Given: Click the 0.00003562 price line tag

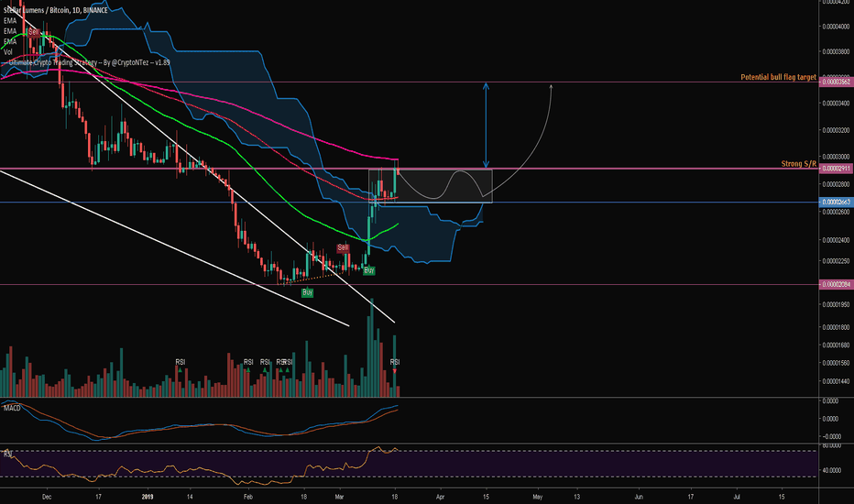Looking at the screenshot, I should [836, 82].
